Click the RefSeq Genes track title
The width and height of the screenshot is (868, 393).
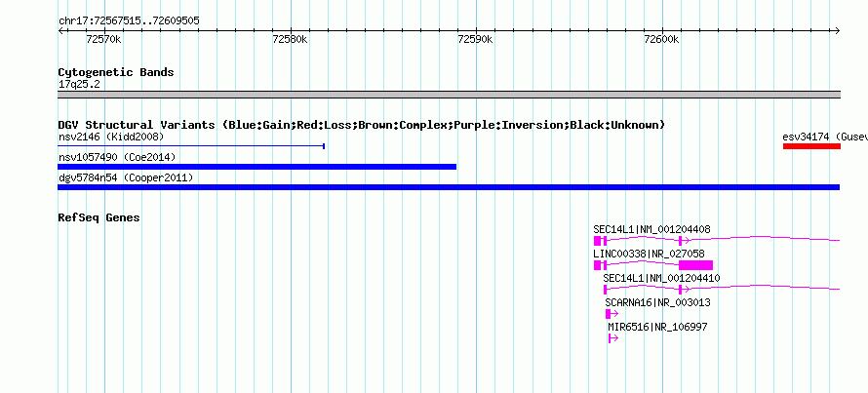coord(99,217)
